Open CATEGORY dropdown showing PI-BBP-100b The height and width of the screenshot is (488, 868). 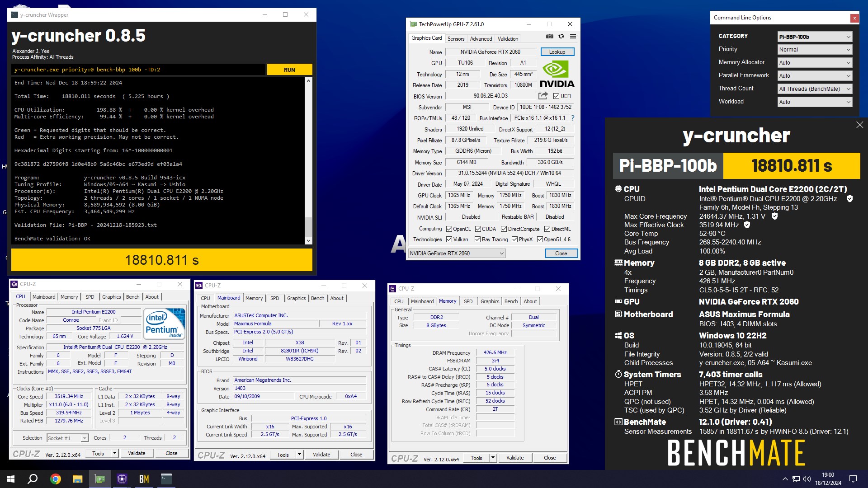815,37
